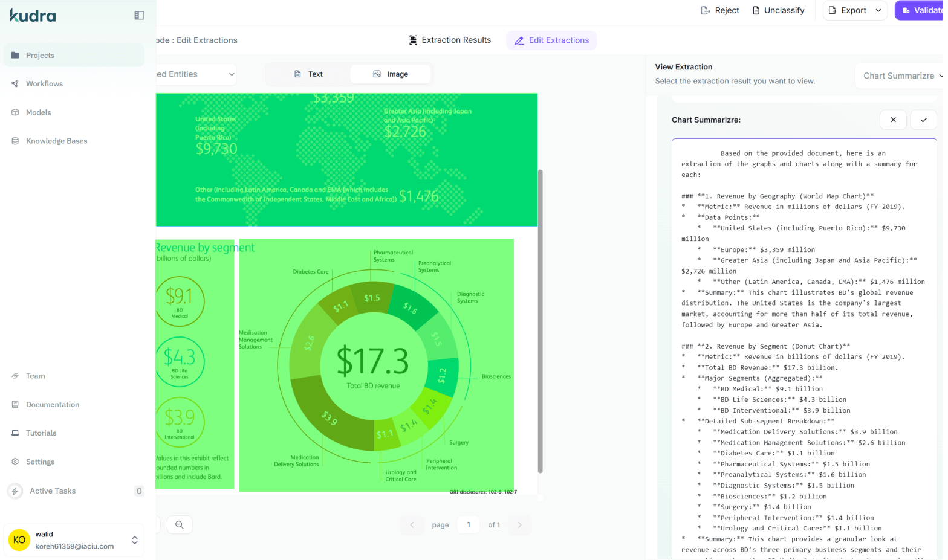Go to next page arrow
Image resolution: width=948 pixels, height=560 pixels.
(519, 525)
